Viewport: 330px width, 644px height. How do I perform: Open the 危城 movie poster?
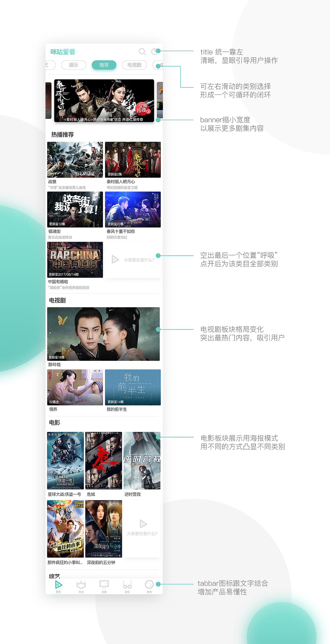pyautogui.click(x=104, y=461)
